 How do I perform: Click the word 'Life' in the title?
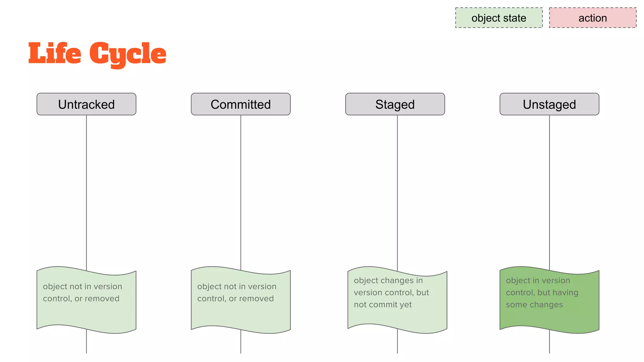(55, 53)
